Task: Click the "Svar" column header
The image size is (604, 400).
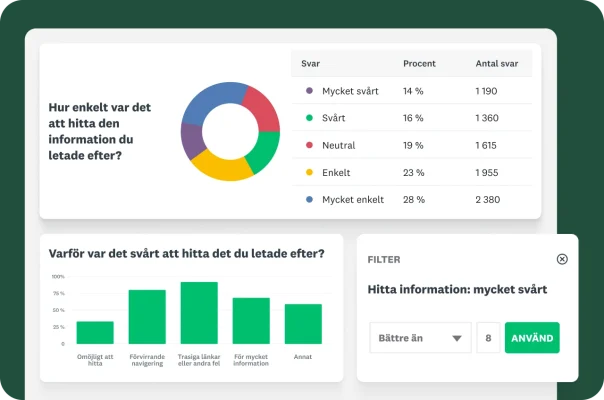Action: point(310,64)
